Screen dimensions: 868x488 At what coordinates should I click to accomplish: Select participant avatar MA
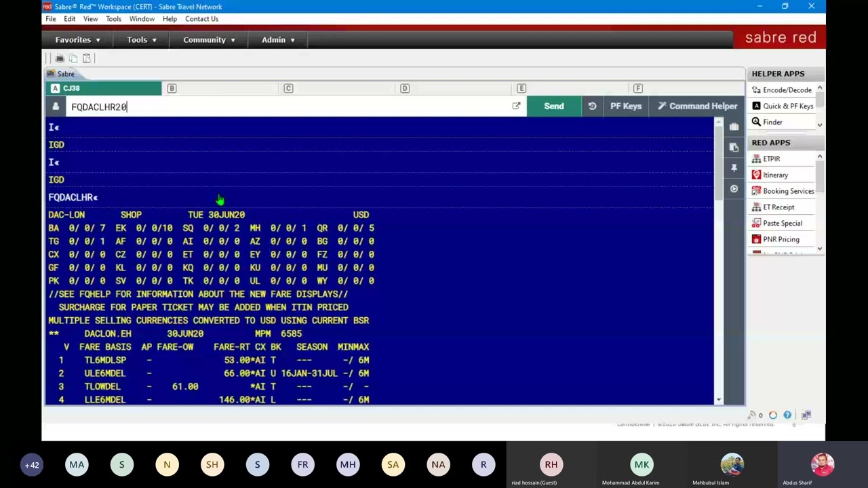(x=77, y=465)
